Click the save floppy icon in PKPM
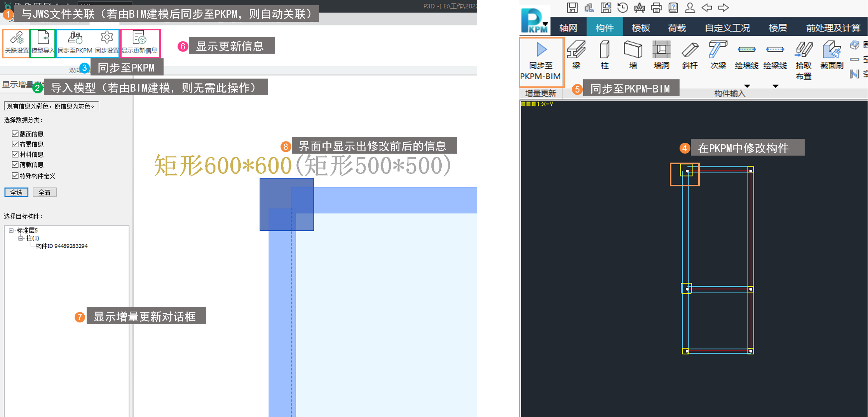The width and height of the screenshot is (868, 417). 572,8
